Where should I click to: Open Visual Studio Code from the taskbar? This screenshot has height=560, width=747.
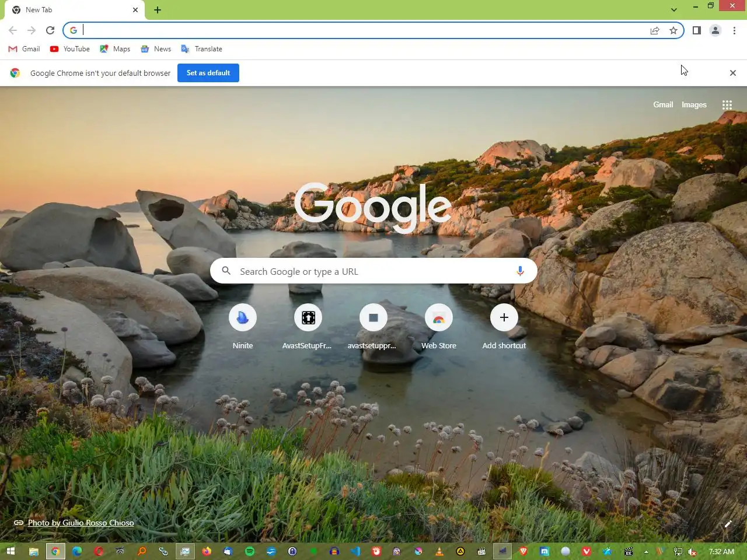point(355,551)
